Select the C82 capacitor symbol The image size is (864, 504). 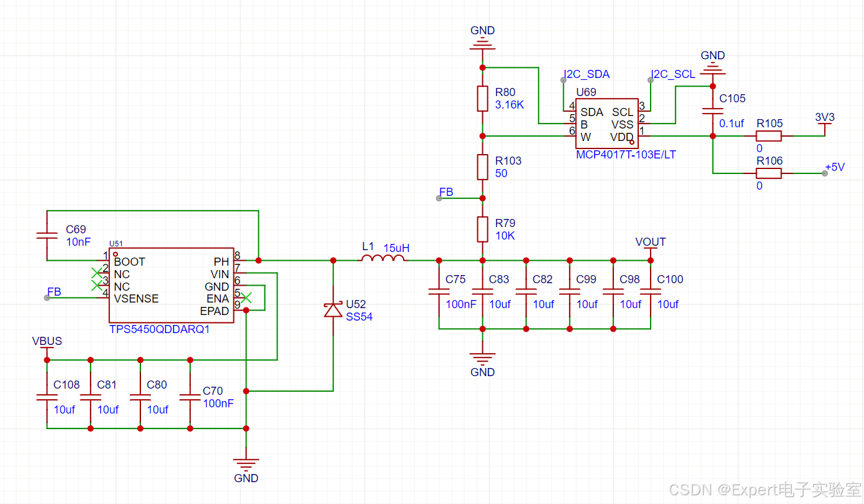[526, 291]
